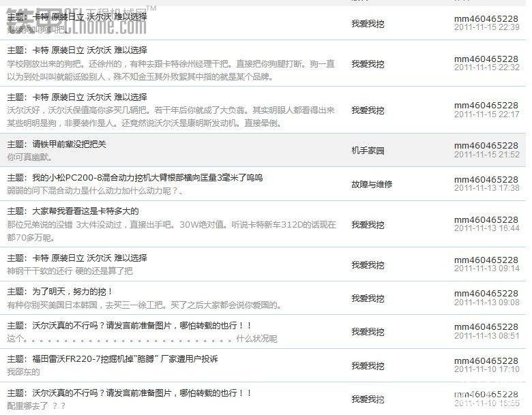
Task: Select reply starting 有种你别买美国日本韩国
Action: click(145, 305)
